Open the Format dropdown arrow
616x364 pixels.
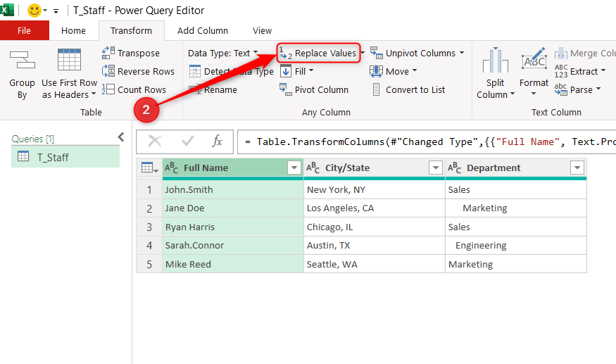(x=534, y=94)
